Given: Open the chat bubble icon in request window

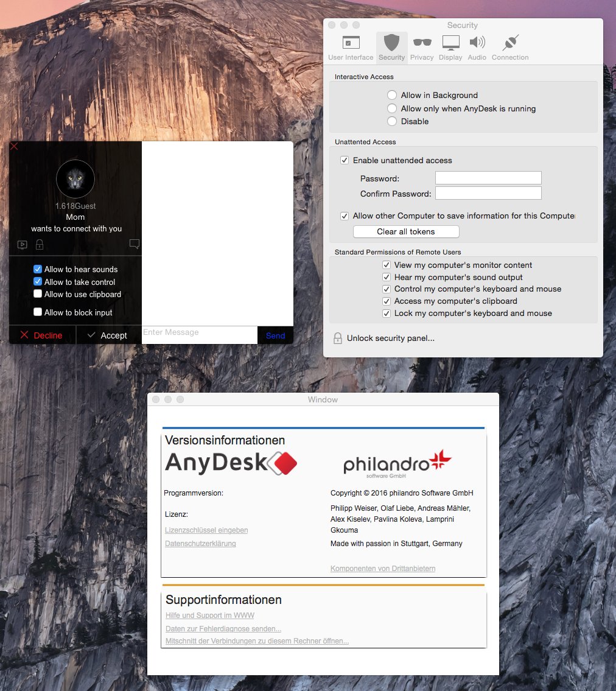Looking at the screenshot, I should [x=135, y=244].
